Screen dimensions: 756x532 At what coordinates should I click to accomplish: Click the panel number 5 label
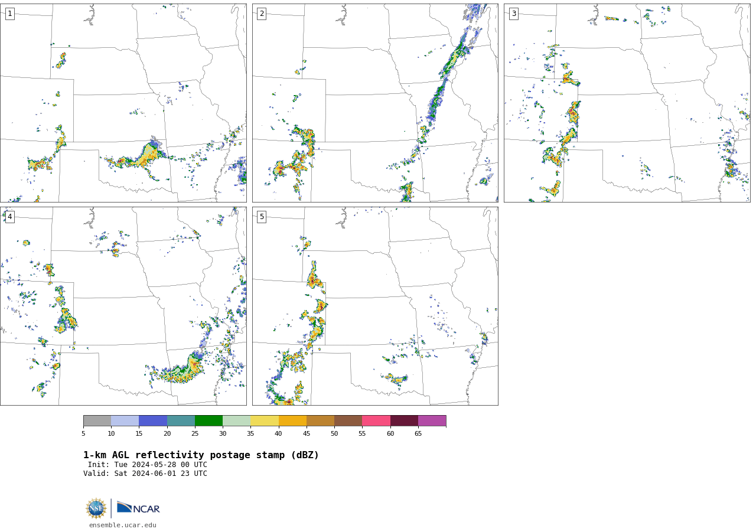tap(262, 217)
